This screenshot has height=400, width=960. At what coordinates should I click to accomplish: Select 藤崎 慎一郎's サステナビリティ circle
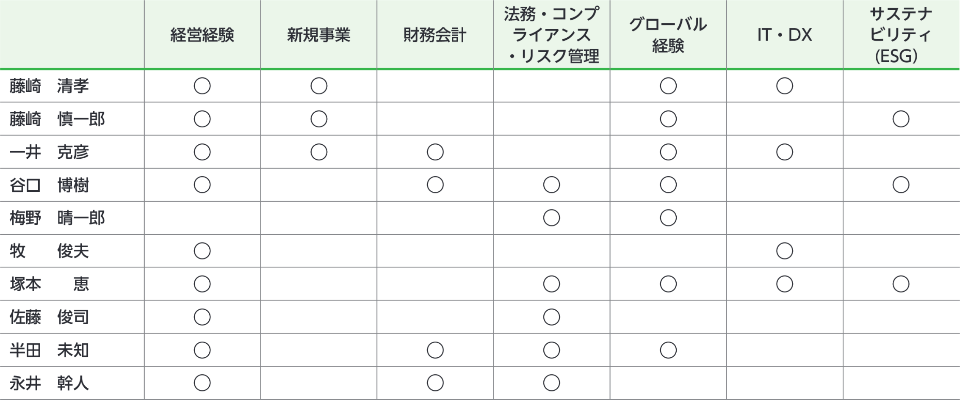pyautogui.click(x=901, y=119)
